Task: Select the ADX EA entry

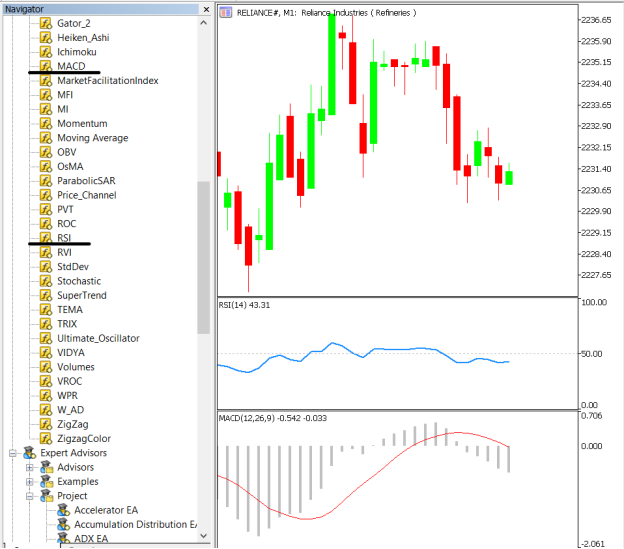Action: (91, 539)
